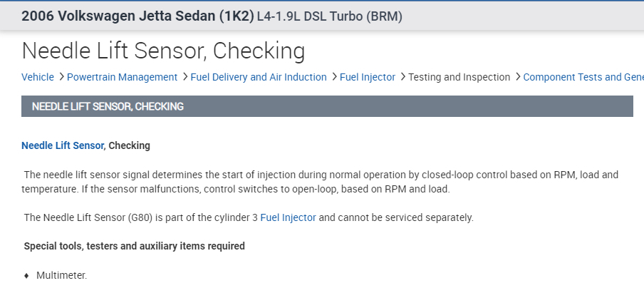The image size is (644, 293).
Task: Click the Special tools, testers heading
Action: point(135,246)
